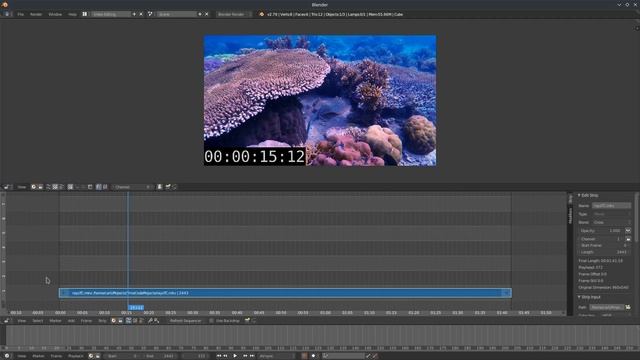Click the info editor type icon
640x360 pixels.
point(7,14)
